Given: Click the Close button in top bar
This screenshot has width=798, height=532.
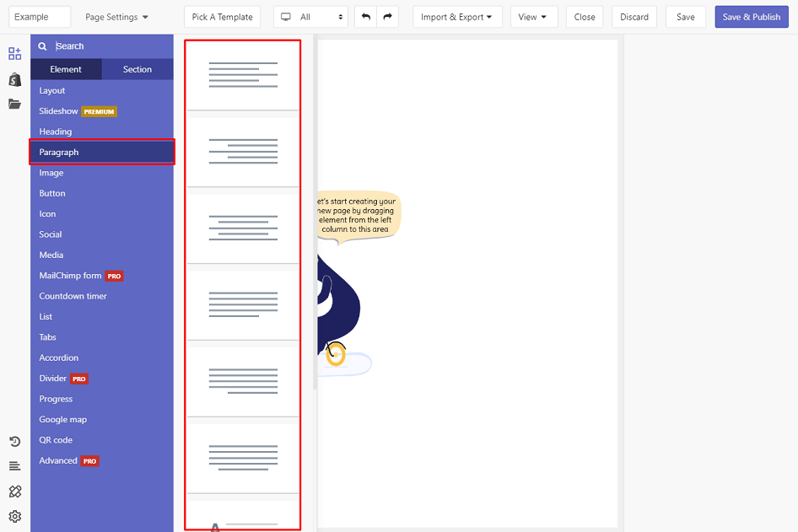Looking at the screenshot, I should [x=585, y=17].
